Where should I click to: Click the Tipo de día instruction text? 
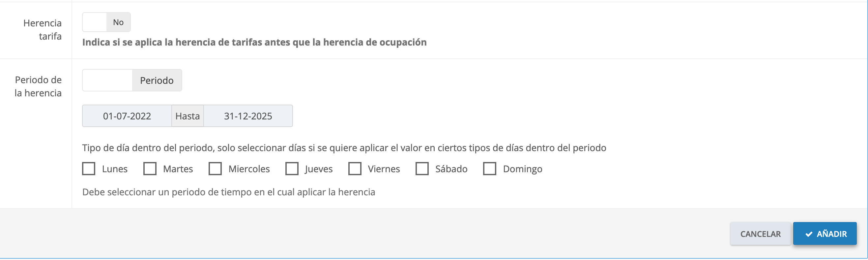click(x=344, y=148)
